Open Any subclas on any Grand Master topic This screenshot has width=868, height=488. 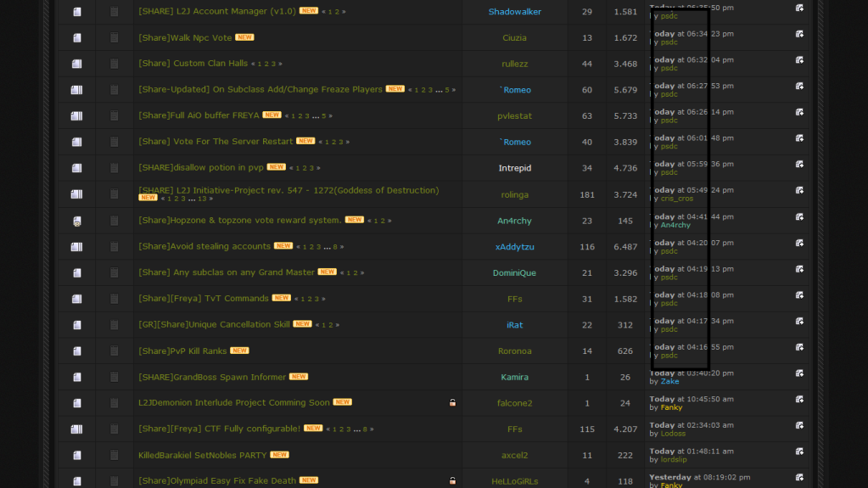[227, 272]
